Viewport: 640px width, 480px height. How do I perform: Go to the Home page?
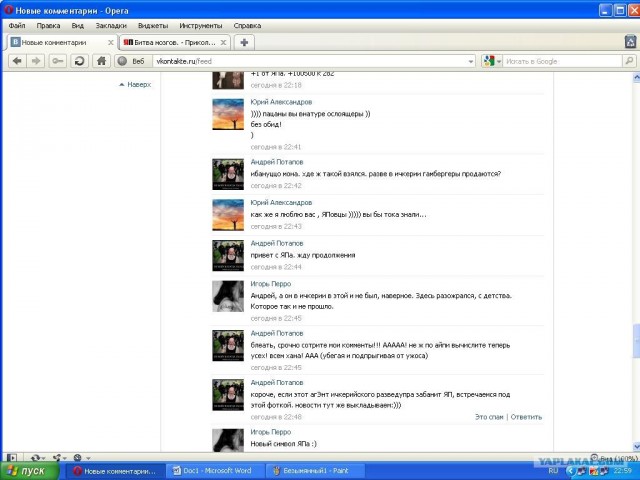tap(101, 61)
